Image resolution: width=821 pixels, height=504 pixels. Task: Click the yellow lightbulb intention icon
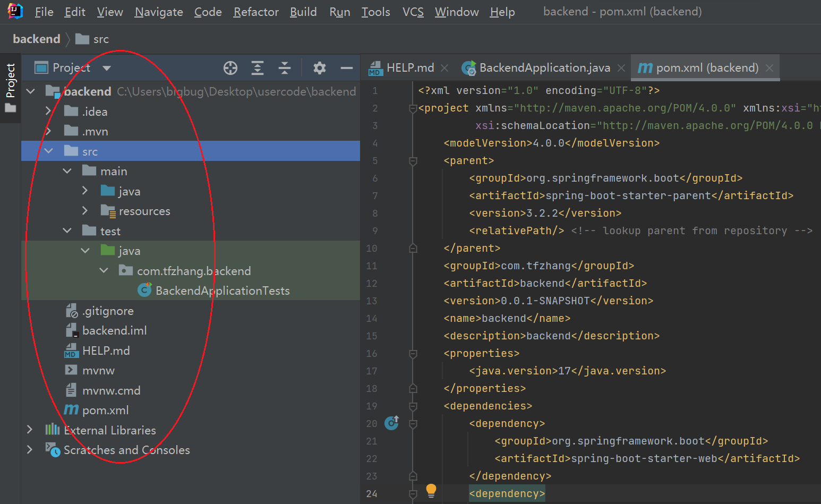click(x=431, y=491)
